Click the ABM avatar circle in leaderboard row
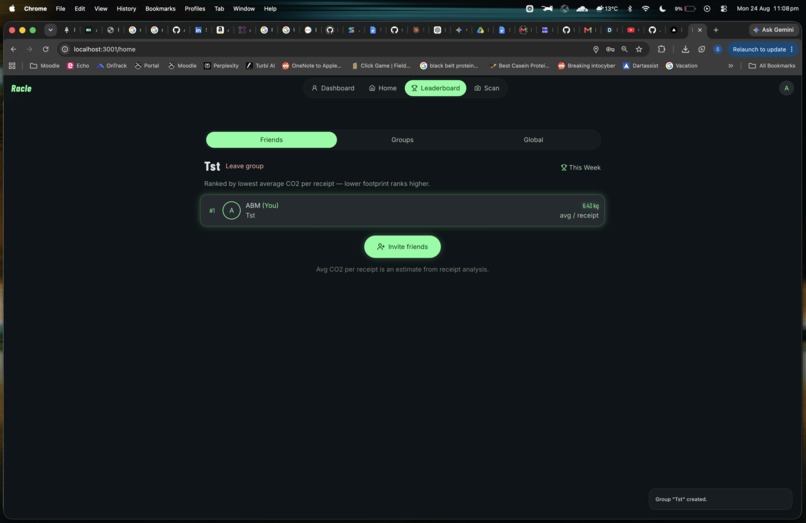This screenshot has height=523, width=806. tap(231, 210)
